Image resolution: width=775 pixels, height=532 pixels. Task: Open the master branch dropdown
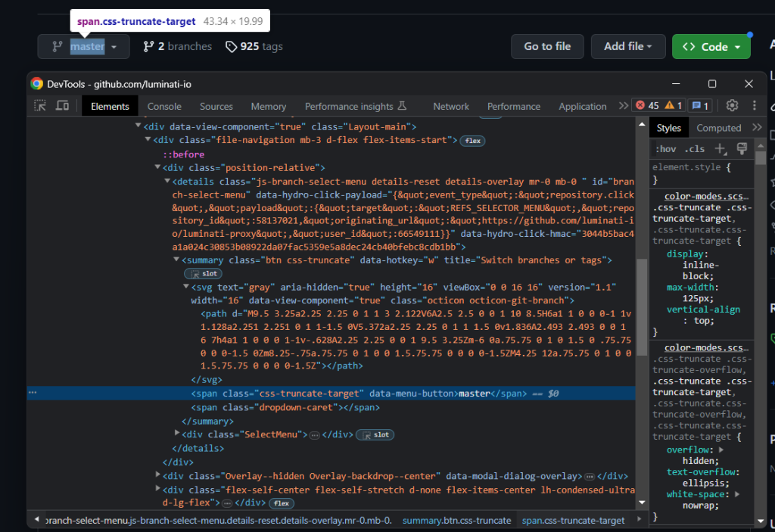pyautogui.click(x=83, y=46)
